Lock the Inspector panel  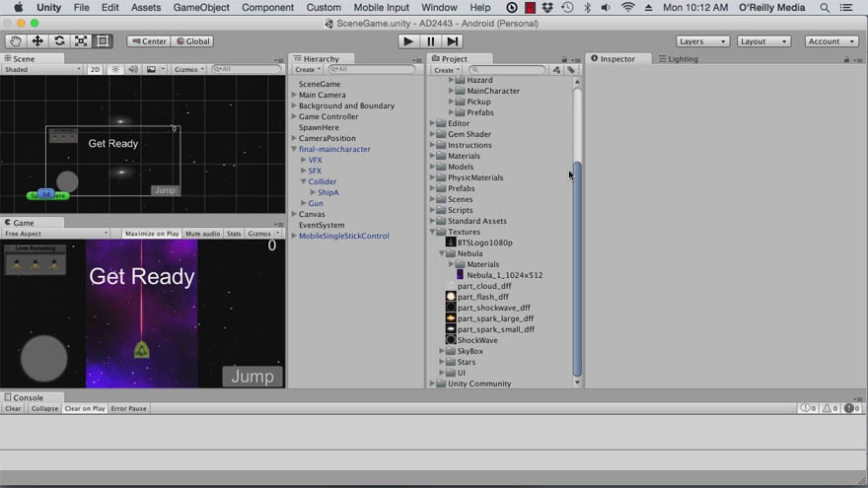pyautogui.click(x=846, y=59)
